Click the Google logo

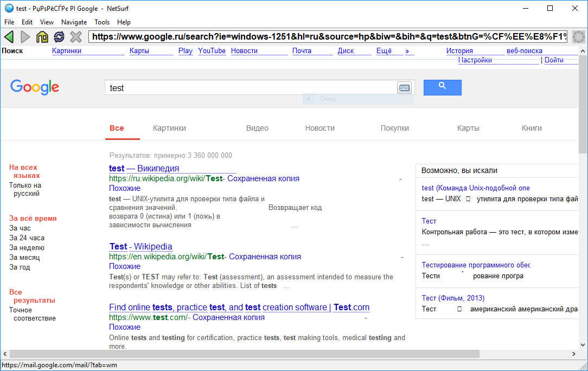coord(35,87)
